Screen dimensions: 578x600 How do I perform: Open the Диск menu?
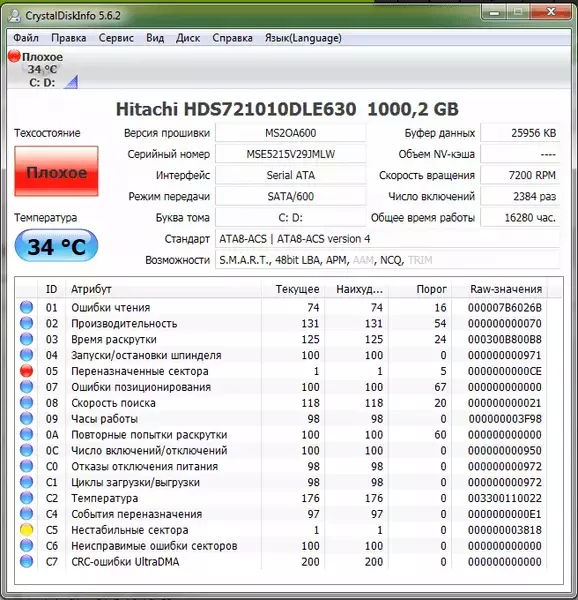[x=188, y=38]
